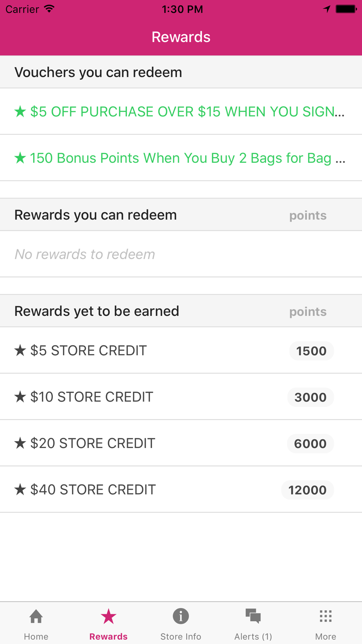Select the $10 STORE CREDIT reward row

point(181,397)
